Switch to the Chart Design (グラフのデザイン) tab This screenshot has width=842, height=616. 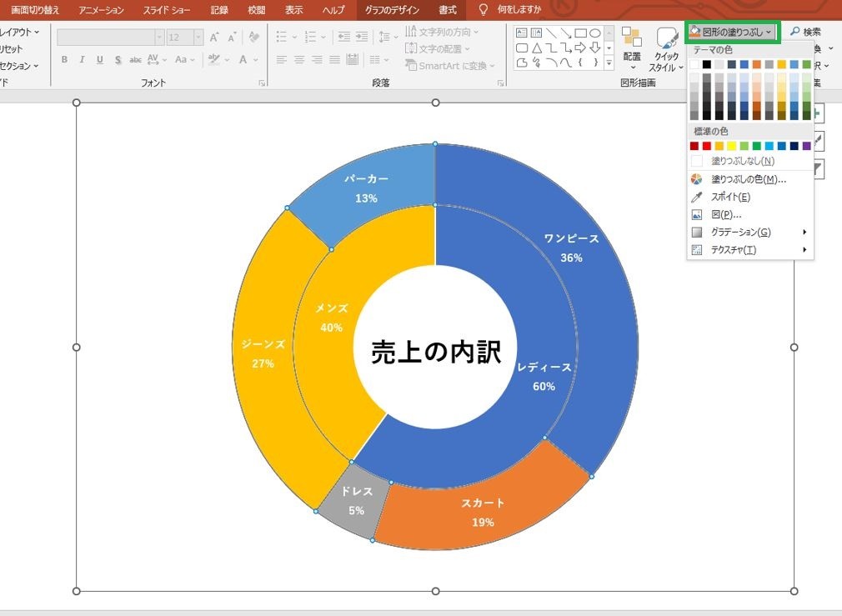pyautogui.click(x=392, y=10)
